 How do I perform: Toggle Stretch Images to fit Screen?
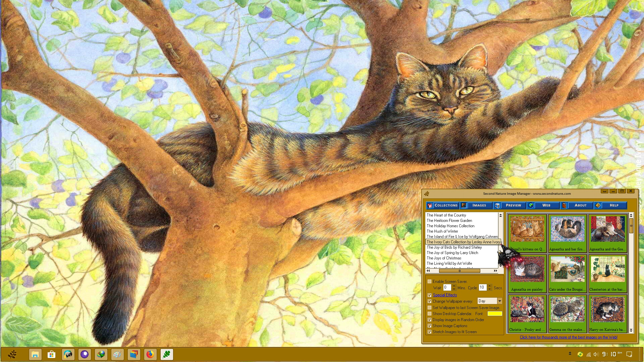(429, 332)
